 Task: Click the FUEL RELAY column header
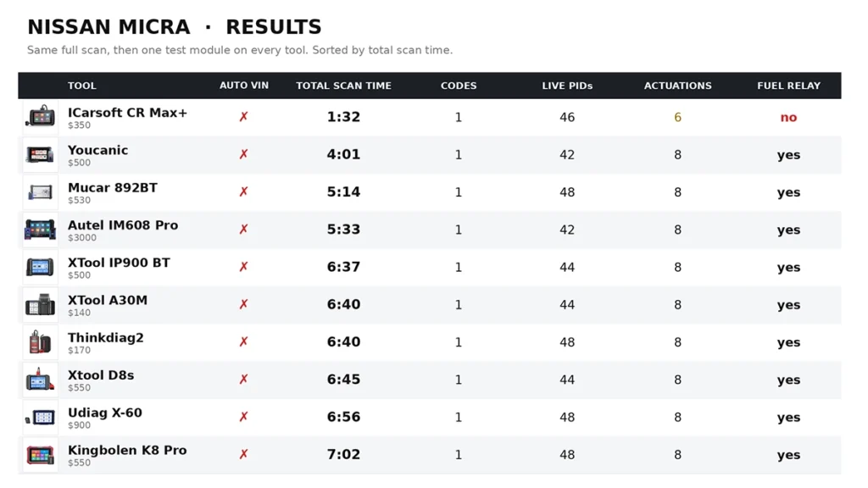coord(789,86)
